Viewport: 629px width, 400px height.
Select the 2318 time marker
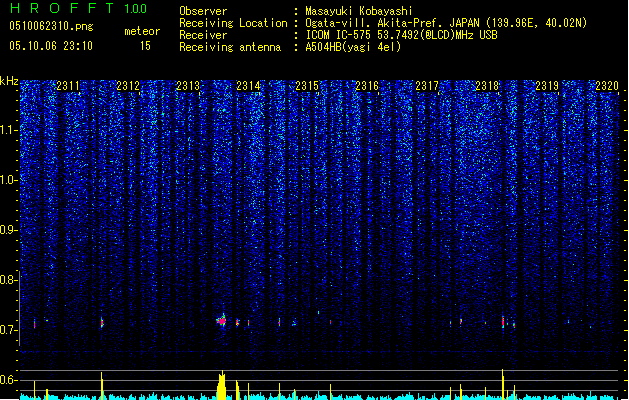[487, 85]
